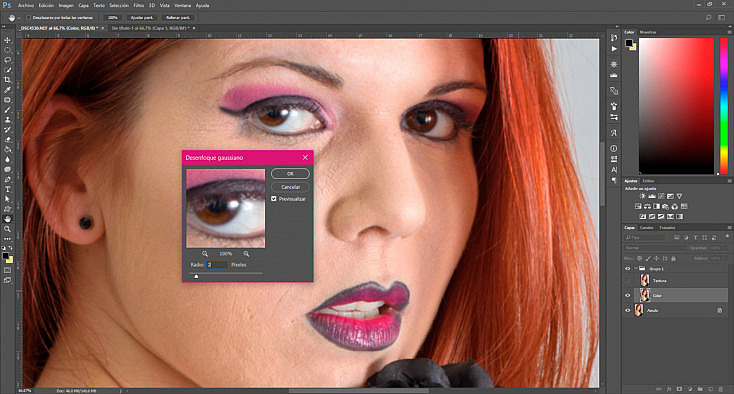Toggle the Previsualizar checkbox
Image resolution: width=734 pixels, height=394 pixels.
(274, 199)
